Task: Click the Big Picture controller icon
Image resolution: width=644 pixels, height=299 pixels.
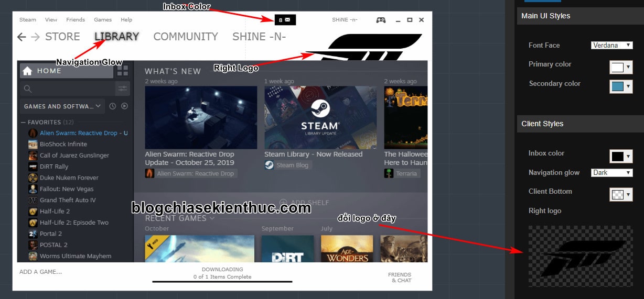Action: tap(381, 20)
